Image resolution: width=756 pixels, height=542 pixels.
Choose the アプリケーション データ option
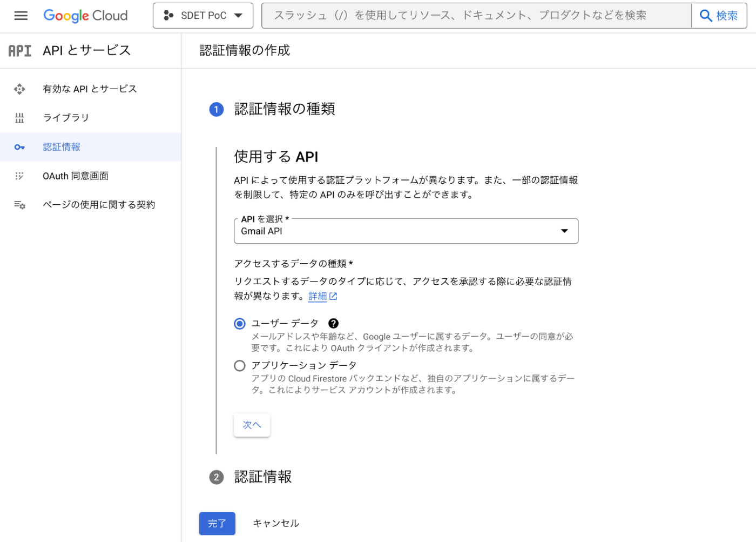coord(239,365)
